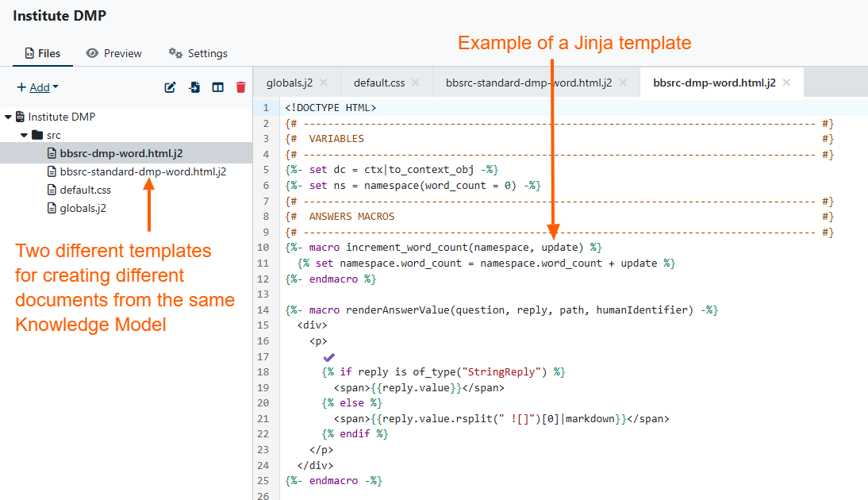The image size is (868, 500).
Task: Click the code file icon on Files tab
Action: [x=29, y=53]
